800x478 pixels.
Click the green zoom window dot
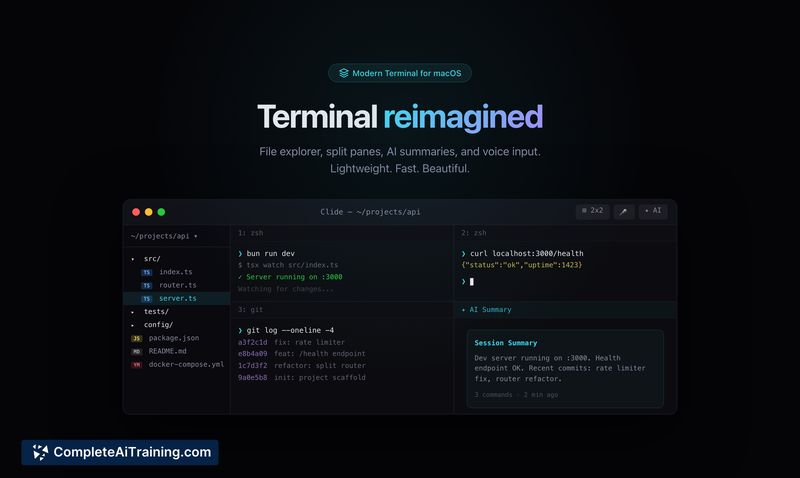(161, 212)
